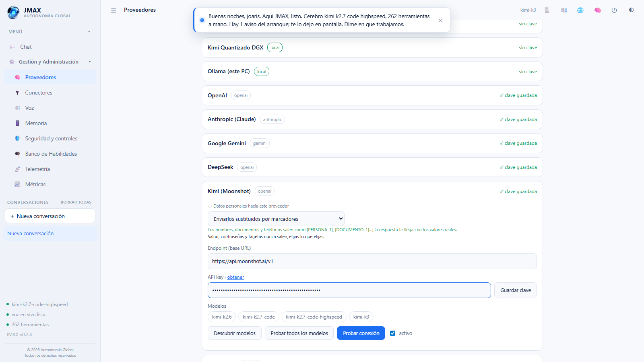Open the Voz settings page
This screenshot has width=644, height=362.
point(50,108)
